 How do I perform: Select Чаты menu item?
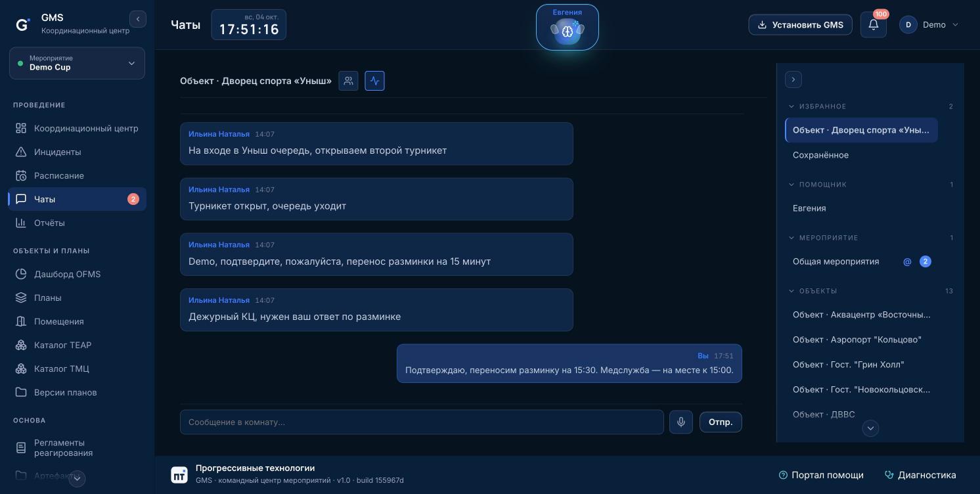coord(78,199)
